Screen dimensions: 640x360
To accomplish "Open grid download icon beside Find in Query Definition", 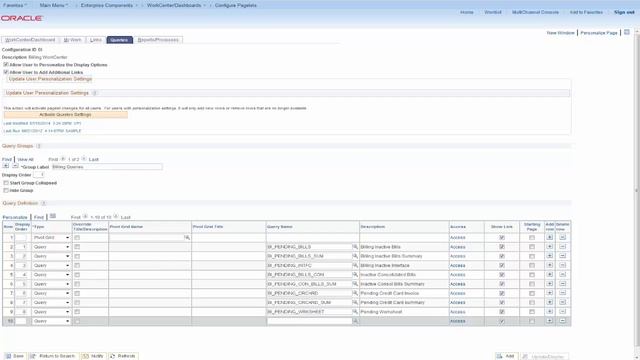I will [53, 216].
